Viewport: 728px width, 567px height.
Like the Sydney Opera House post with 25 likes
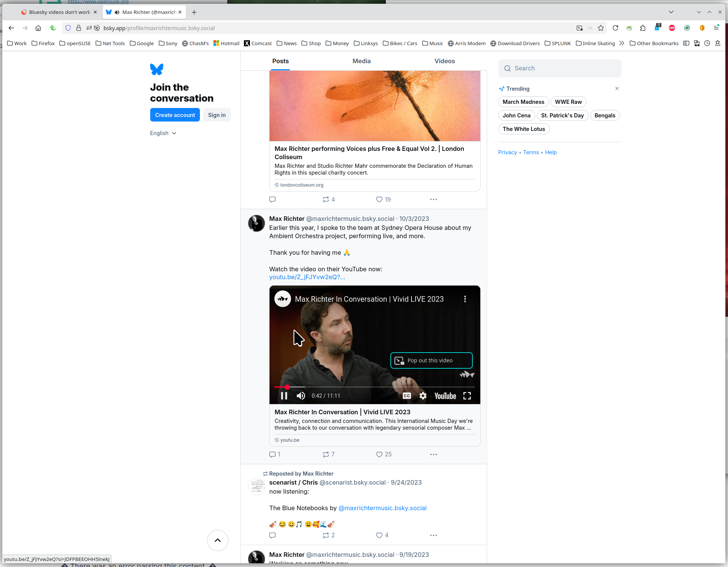coord(384,455)
